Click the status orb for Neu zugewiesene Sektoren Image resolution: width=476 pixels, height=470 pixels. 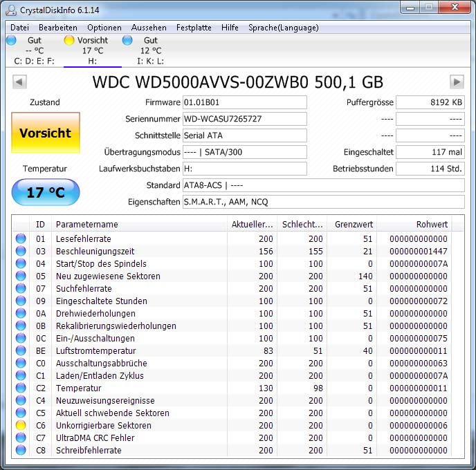coord(21,276)
